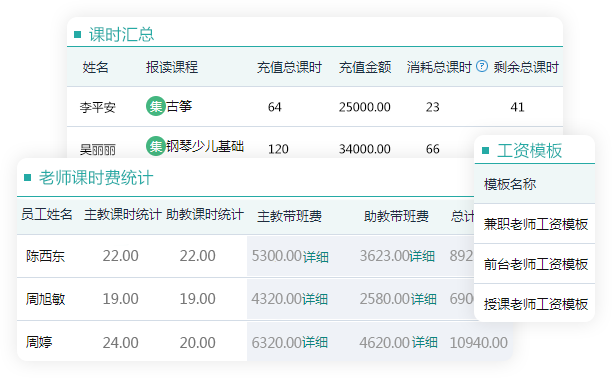Viewport: 612px width, 378px height.
Task: Open 详细 link next to 4620.00
Action: click(x=425, y=342)
